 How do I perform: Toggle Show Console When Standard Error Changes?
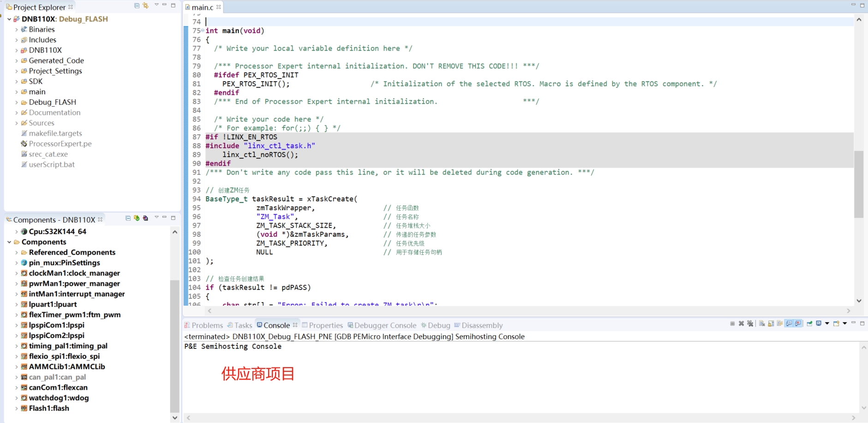[x=798, y=324]
